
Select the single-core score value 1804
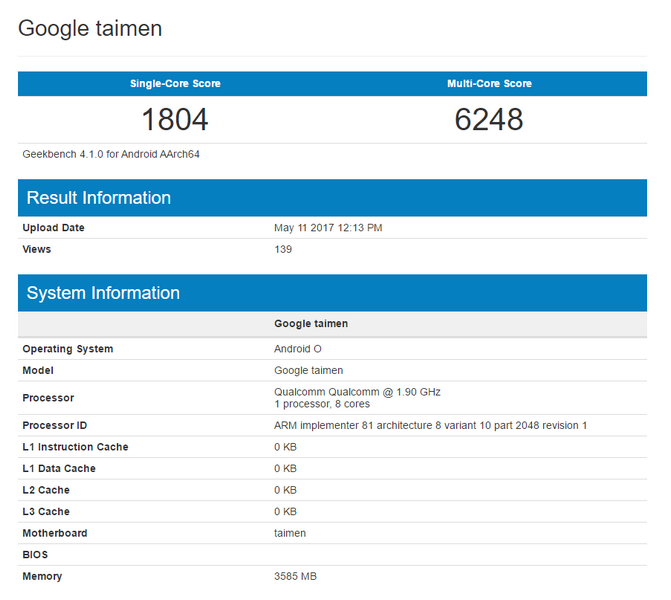[x=175, y=120]
